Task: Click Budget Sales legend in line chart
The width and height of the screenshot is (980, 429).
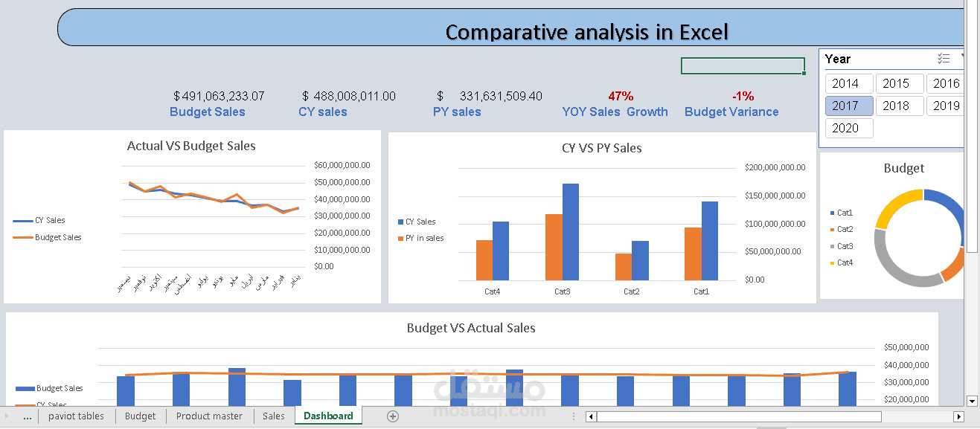Action: coord(48,238)
